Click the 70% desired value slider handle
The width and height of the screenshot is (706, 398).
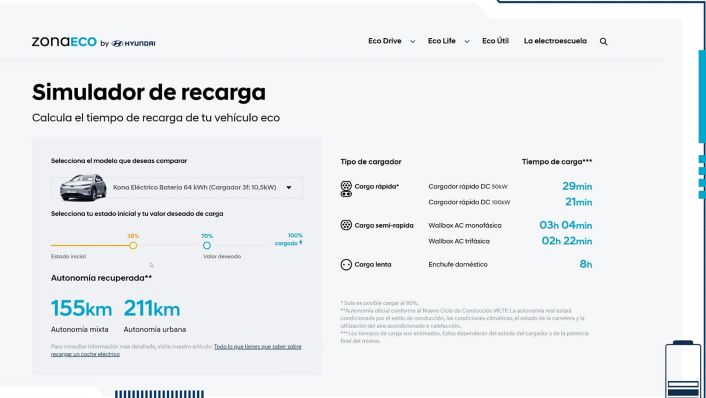point(207,245)
